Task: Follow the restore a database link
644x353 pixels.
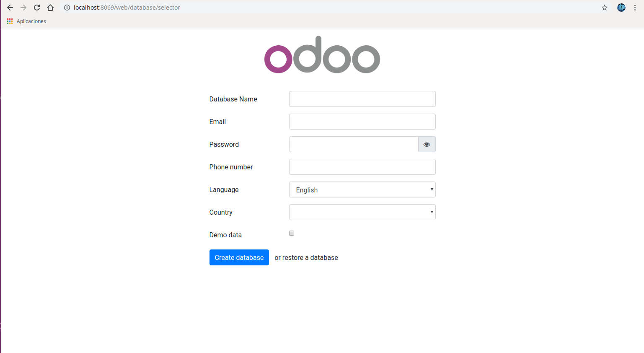Action: click(310, 257)
